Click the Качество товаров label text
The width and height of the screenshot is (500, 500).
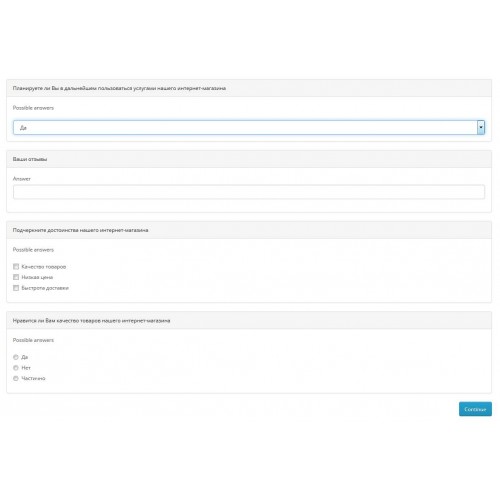44,267
